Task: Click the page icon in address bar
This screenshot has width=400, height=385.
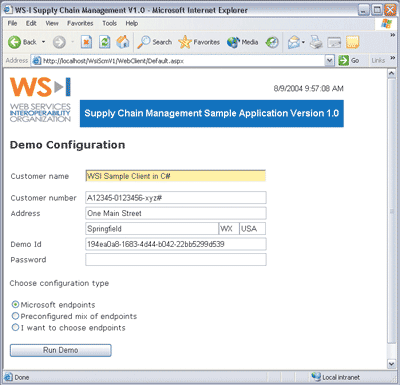Action: pyautogui.click(x=36, y=61)
